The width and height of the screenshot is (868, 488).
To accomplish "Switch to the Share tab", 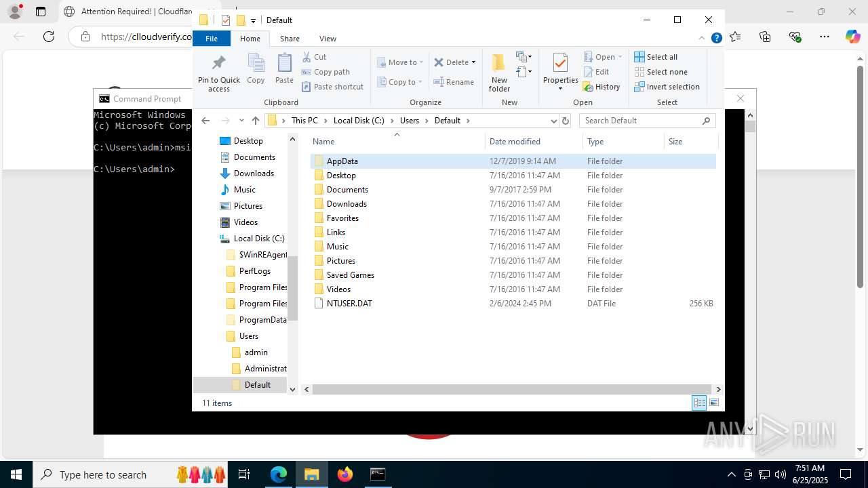I will 290,39.
